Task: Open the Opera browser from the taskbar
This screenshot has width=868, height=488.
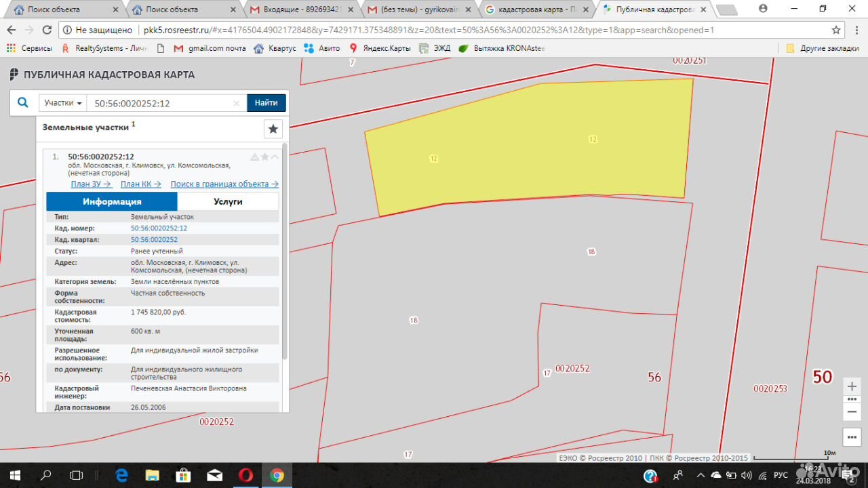Action: (245, 475)
